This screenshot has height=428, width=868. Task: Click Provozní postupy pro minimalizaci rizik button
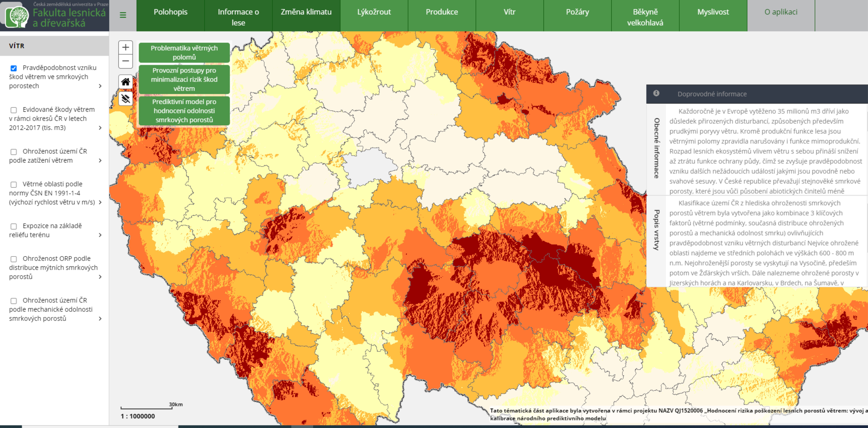(x=184, y=79)
